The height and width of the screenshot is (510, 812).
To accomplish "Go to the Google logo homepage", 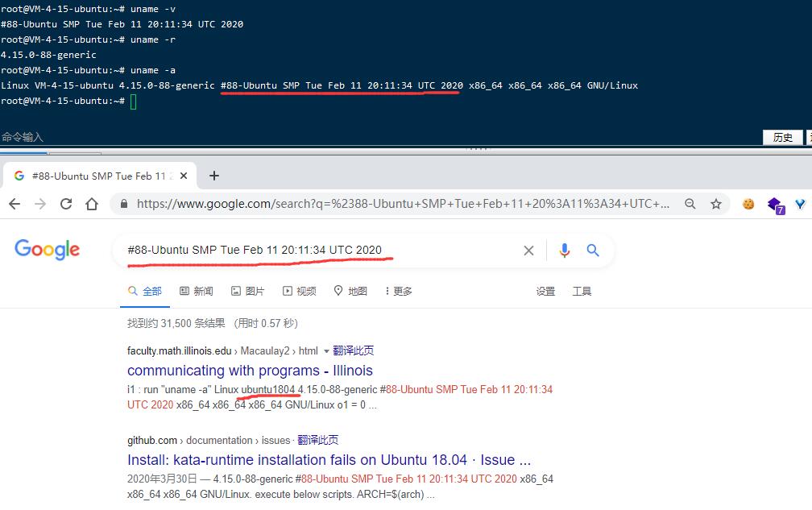I will (x=47, y=250).
